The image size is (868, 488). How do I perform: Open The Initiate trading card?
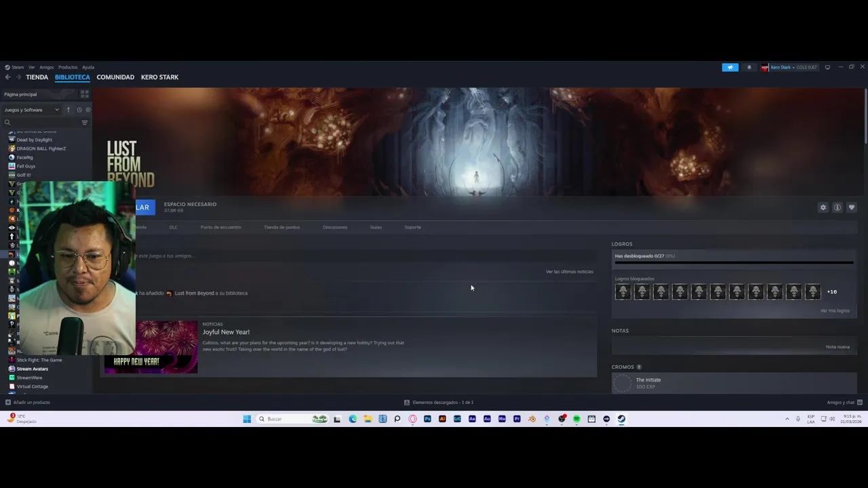pyautogui.click(x=734, y=384)
